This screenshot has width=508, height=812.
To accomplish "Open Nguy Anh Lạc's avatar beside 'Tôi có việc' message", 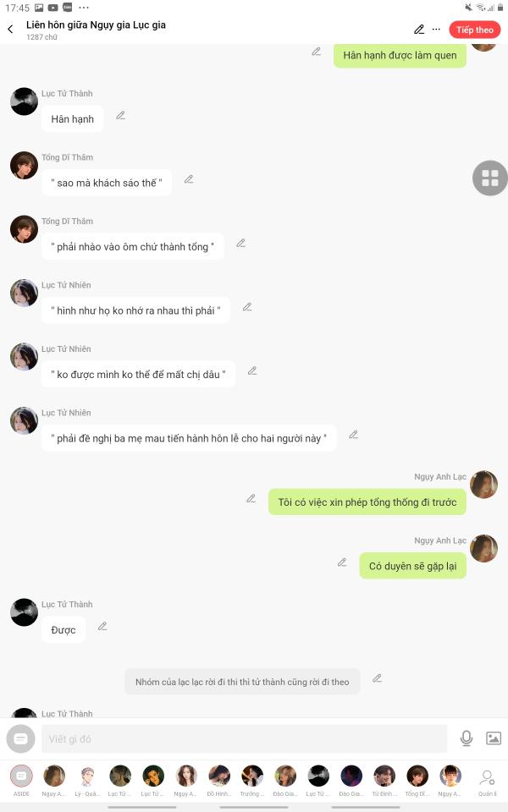I will click(483, 485).
